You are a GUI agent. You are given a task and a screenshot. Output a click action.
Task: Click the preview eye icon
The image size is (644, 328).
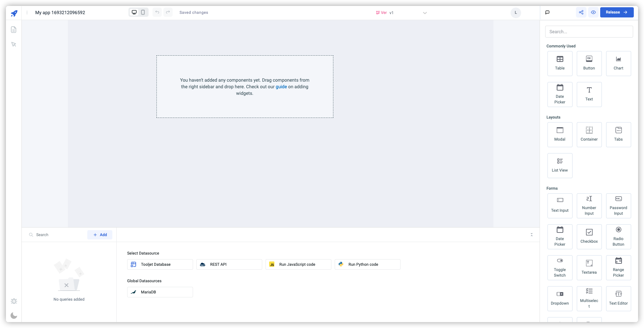pyautogui.click(x=593, y=12)
